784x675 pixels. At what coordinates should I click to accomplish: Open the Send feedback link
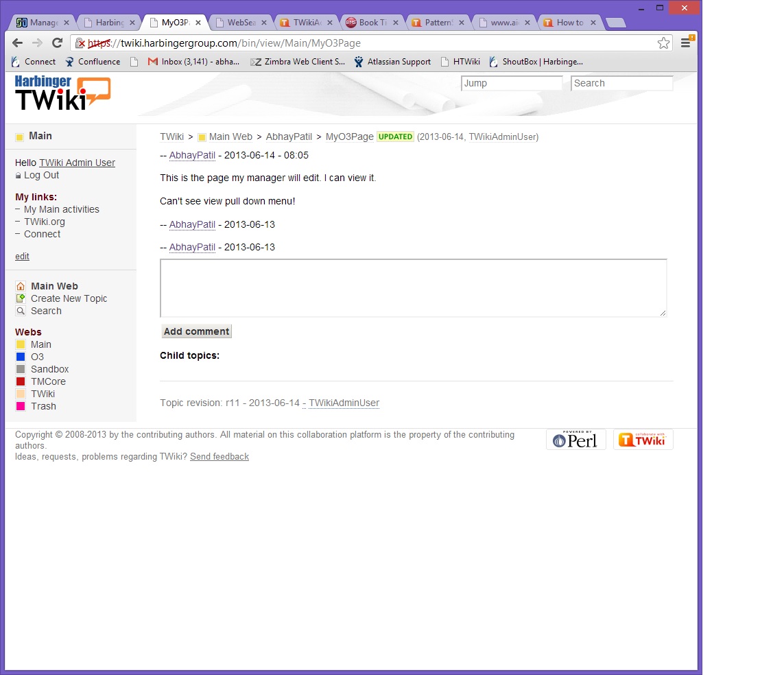219,457
